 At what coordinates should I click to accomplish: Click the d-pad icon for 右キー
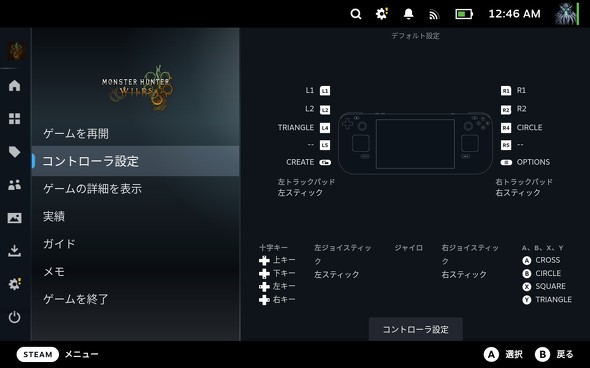point(264,300)
